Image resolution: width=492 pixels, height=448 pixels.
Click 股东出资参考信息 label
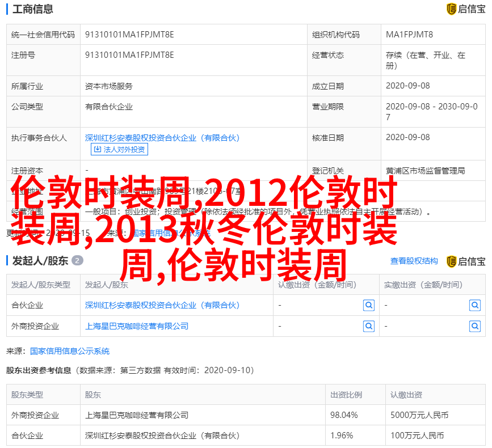[x=39, y=370]
